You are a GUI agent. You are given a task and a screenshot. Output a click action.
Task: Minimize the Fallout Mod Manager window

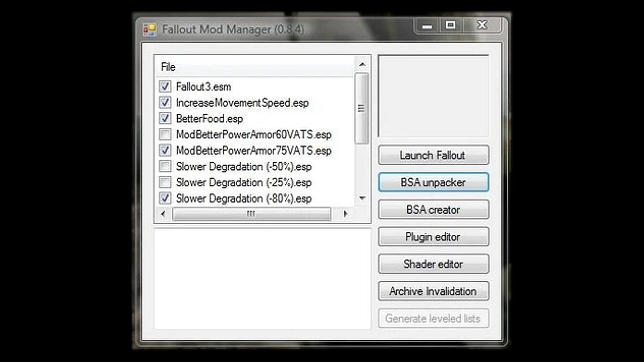[427, 26]
